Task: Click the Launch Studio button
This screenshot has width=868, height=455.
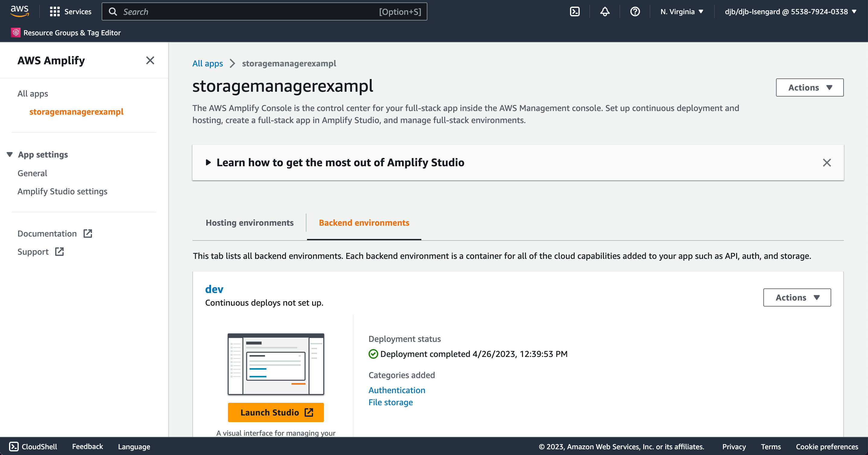Action: coord(275,412)
